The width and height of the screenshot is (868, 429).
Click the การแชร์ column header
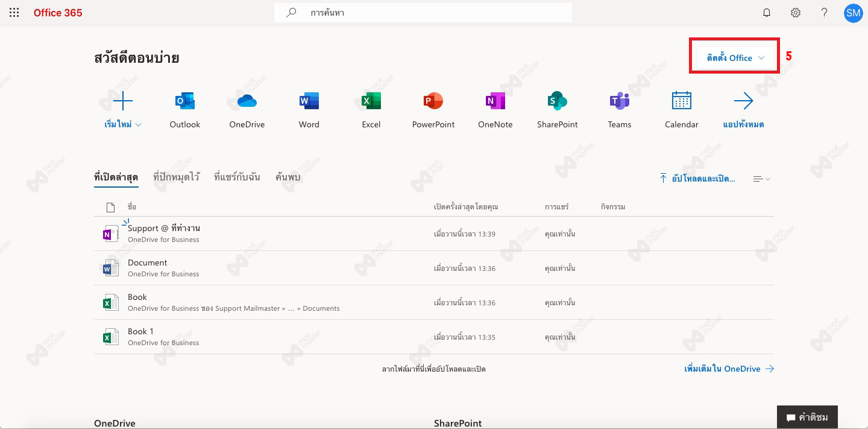(556, 207)
